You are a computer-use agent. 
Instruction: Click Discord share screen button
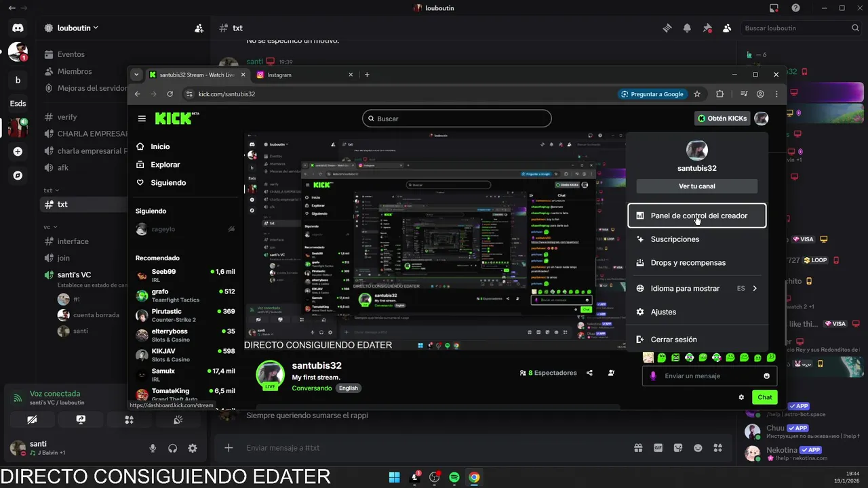[x=81, y=420]
